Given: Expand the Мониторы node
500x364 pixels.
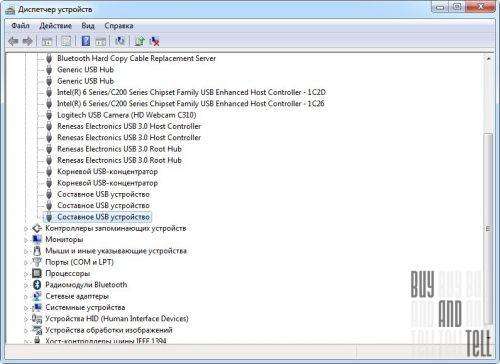Looking at the screenshot, I should click(x=26, y=240).
